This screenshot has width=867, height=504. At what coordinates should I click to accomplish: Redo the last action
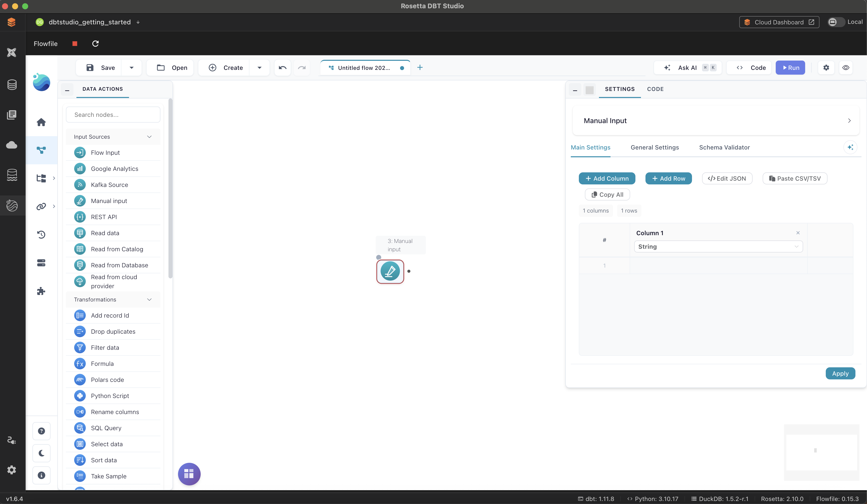click(302, 68)
